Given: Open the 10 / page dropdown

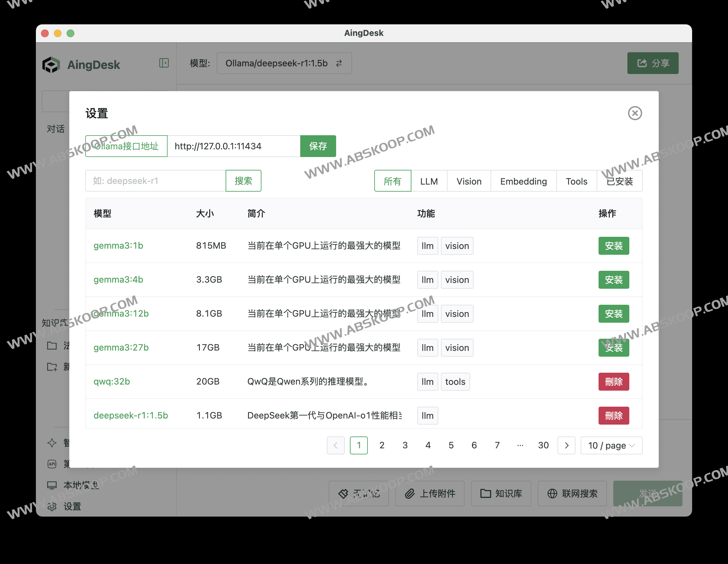Looking at the screenshot, I should [x=611, y=445].
